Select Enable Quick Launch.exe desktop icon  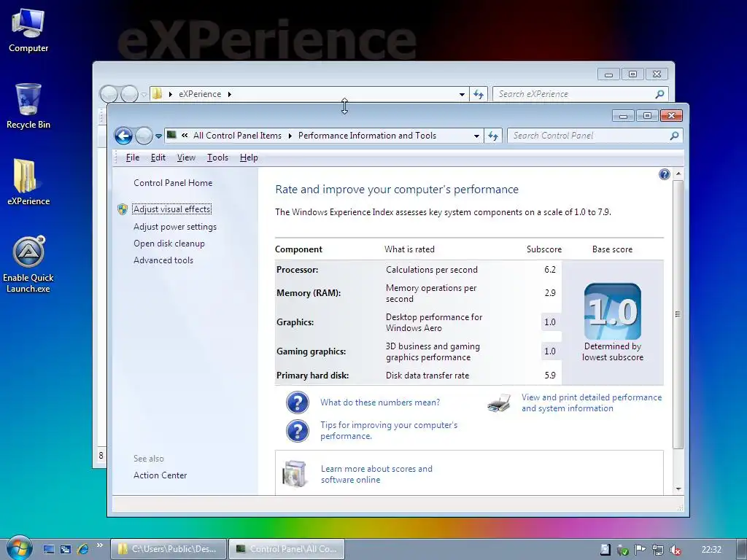(28, 265)
